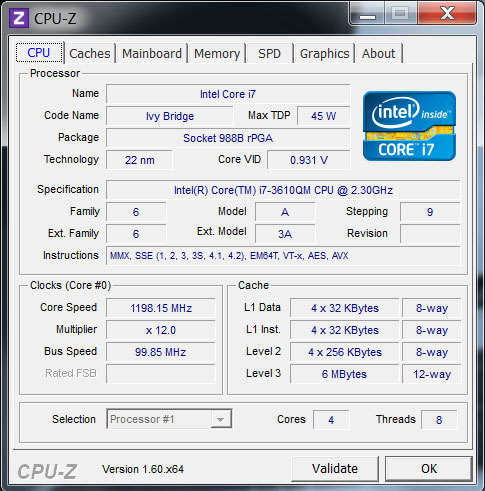
Task: Click the empty Rated FSB field
Action: pos(161,374)
